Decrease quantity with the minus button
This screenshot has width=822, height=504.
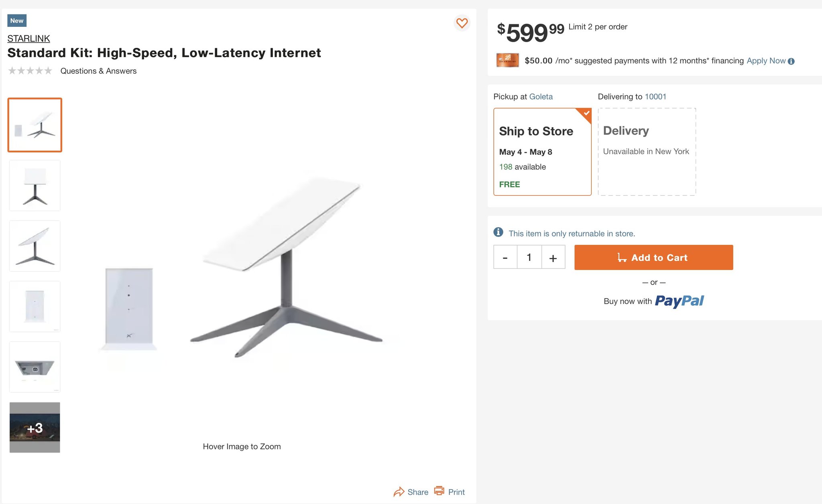505,257
